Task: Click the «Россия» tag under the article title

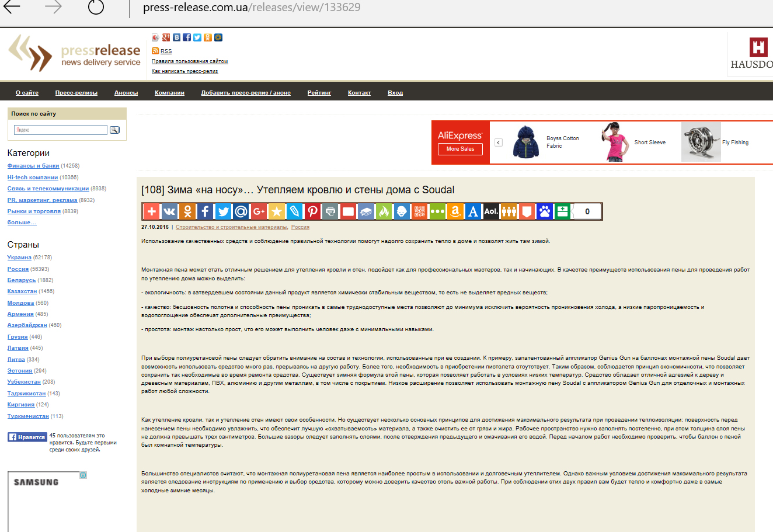Action: [x=300, y=227]
